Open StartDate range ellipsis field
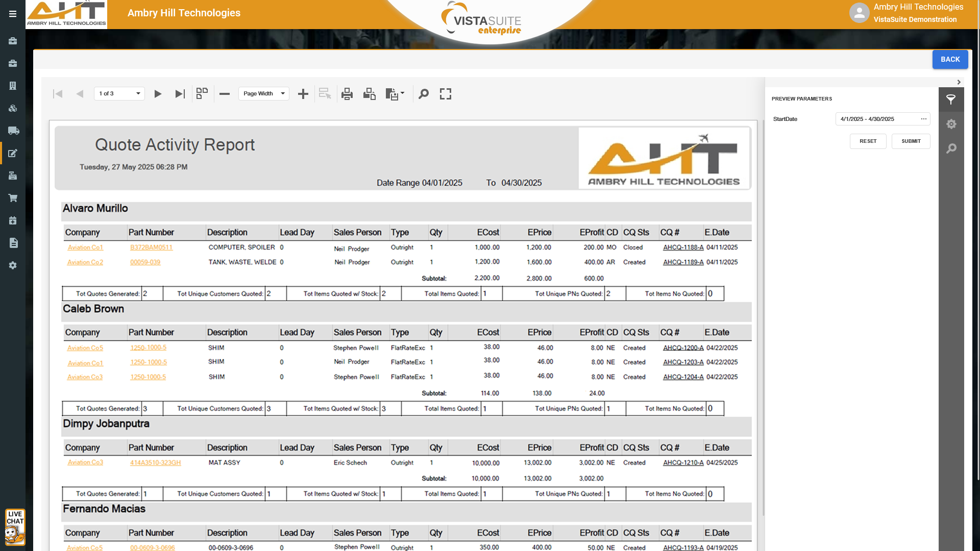Screen dimensions: 980x551 coord(923,119)
